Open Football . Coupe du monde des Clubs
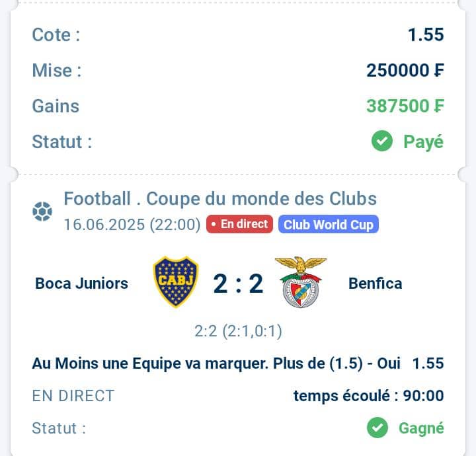The width and height of the screenshot is (476, 456). pyautogui.click(x=220, y=199)
